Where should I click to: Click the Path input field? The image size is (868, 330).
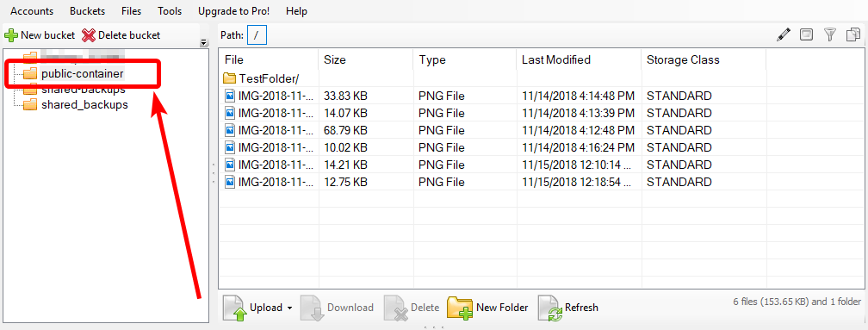pyautogui.click(x=257, y=34)
